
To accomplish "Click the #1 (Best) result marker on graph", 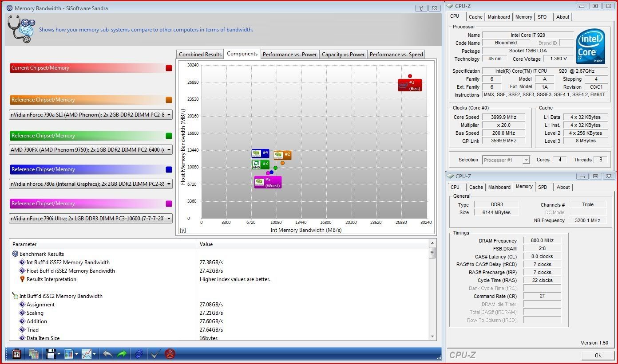I will coord(410,85).
